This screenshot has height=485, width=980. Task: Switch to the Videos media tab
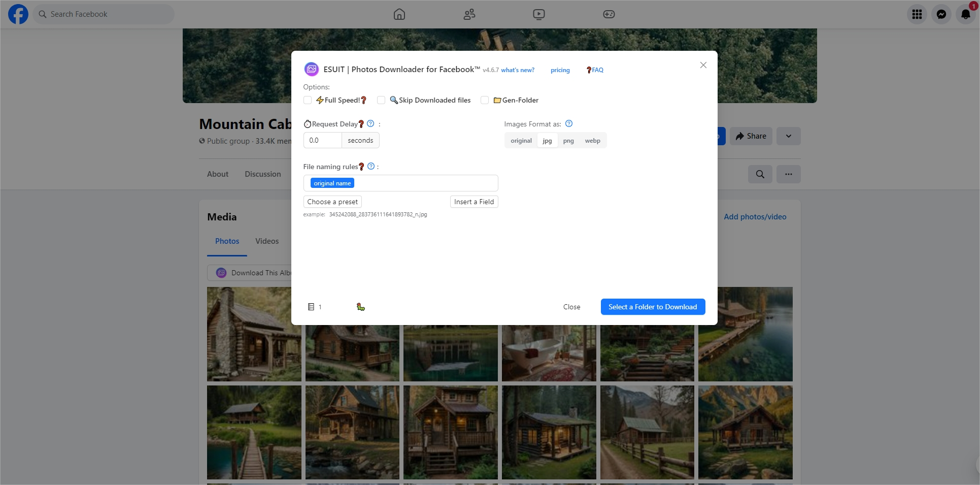[x=267, y=241]
